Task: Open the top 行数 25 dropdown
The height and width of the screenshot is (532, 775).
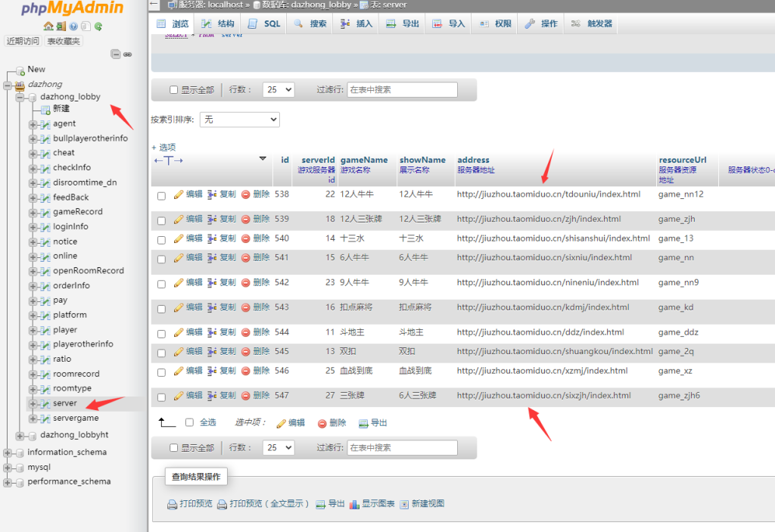Action: 278,90
